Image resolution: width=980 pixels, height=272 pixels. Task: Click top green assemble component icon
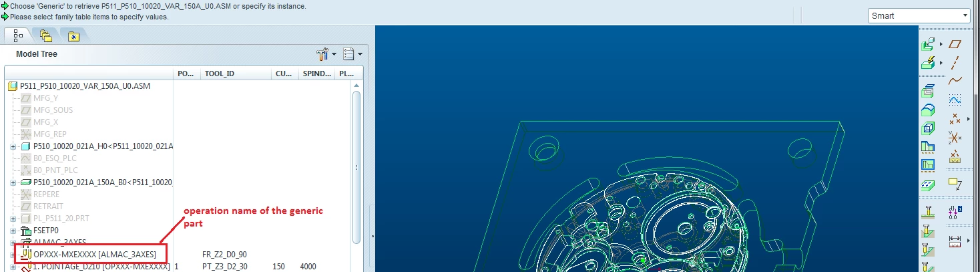tap(928, 44)
